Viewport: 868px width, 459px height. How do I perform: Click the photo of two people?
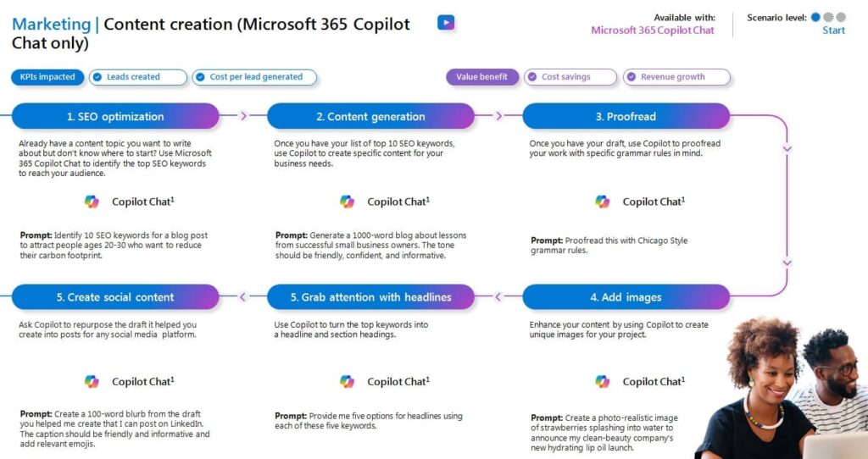click(x=782, y=390)
